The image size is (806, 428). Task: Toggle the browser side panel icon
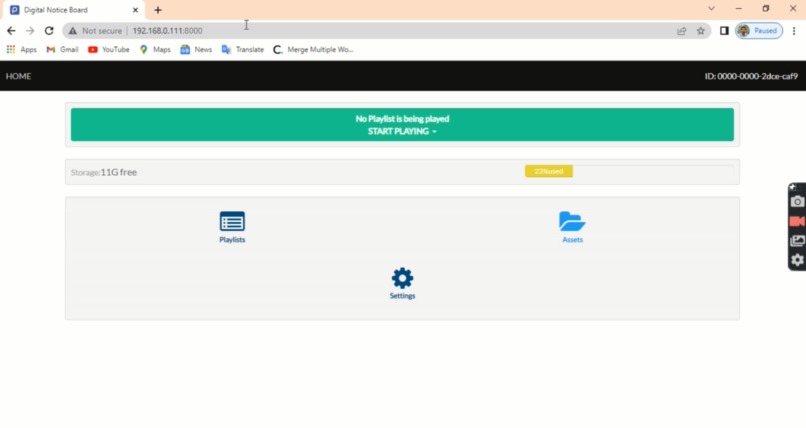724,31
